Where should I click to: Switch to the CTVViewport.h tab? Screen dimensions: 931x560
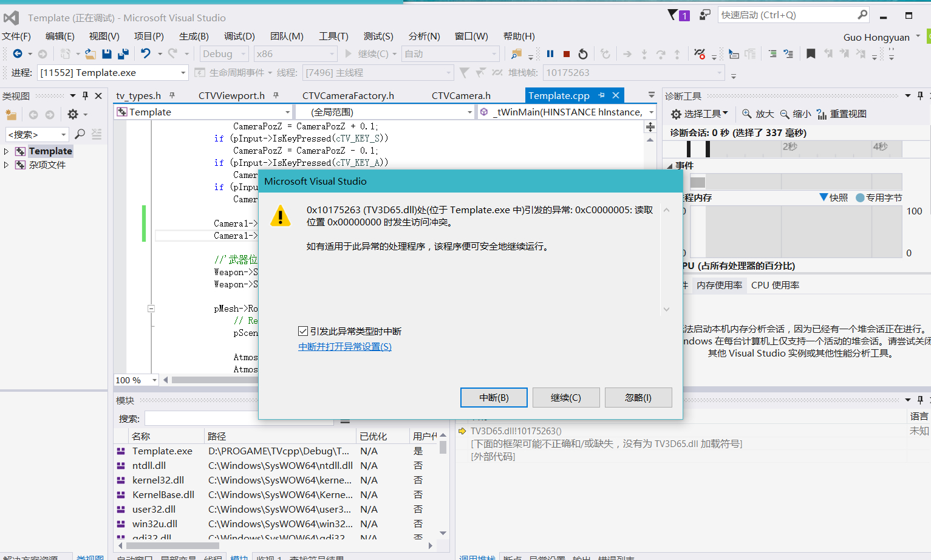pos(231,96)
